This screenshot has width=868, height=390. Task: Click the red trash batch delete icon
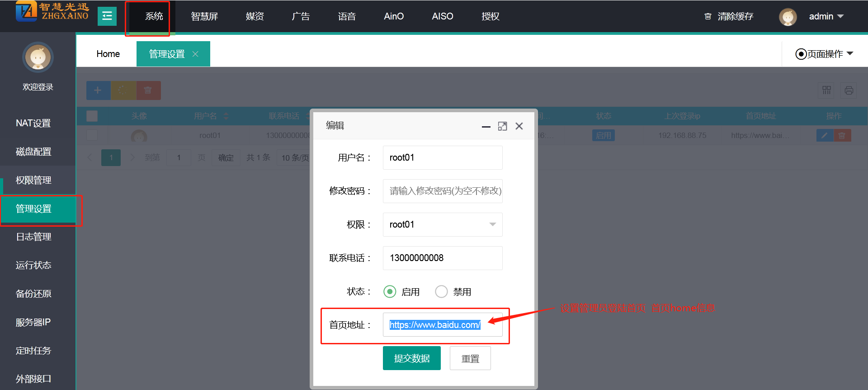point(148,90)
